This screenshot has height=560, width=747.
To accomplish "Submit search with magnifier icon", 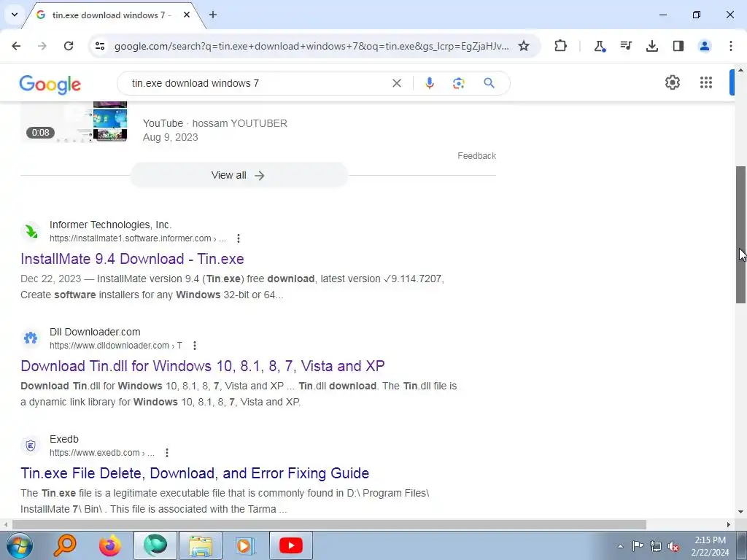I will point(489,83).
